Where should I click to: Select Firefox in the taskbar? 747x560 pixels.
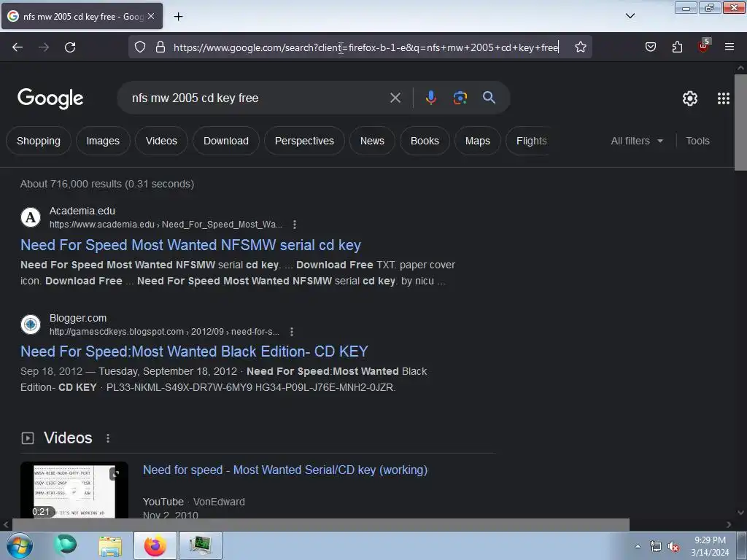click(155, 545)
